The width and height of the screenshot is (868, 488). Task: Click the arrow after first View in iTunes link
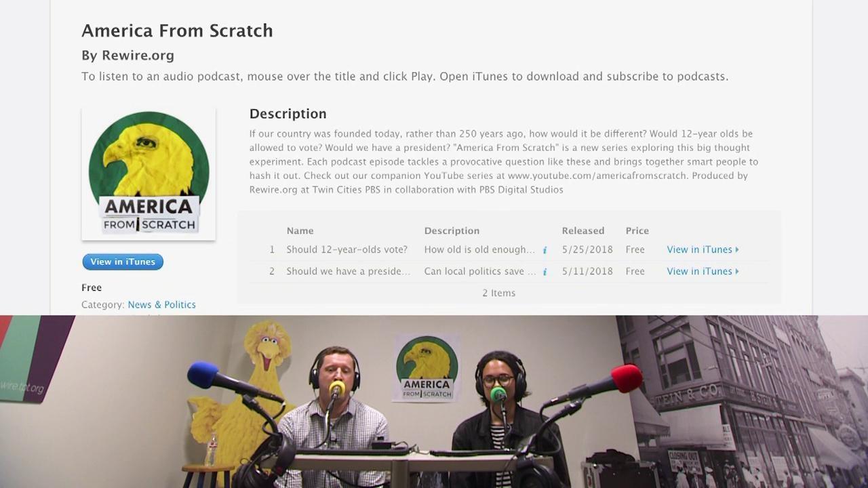click(737, 250)
